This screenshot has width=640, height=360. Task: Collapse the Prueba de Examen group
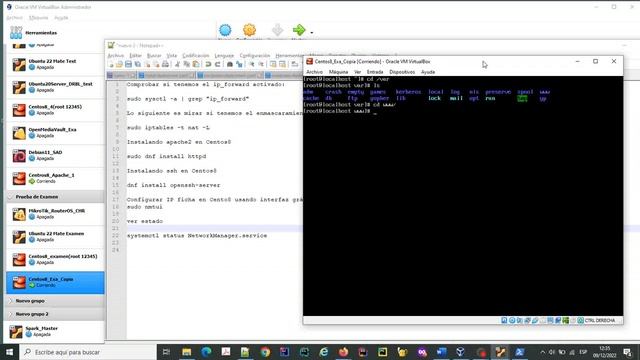(11, 197)
